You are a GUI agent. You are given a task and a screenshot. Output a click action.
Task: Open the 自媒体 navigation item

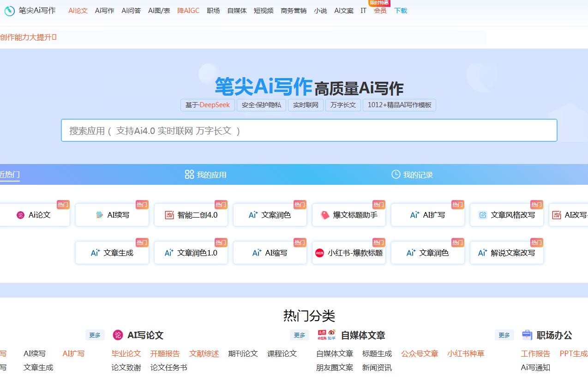pos(237,11)
